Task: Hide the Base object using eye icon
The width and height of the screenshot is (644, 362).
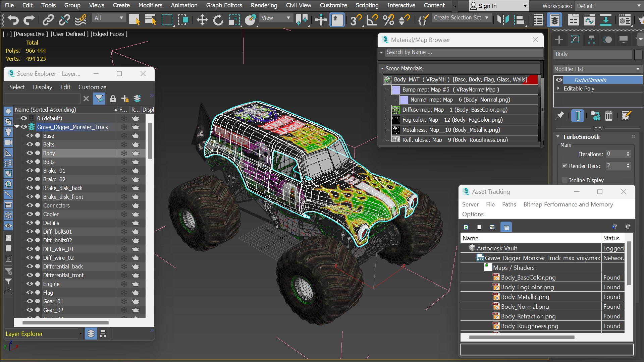Action: click(x=30, y=136)
